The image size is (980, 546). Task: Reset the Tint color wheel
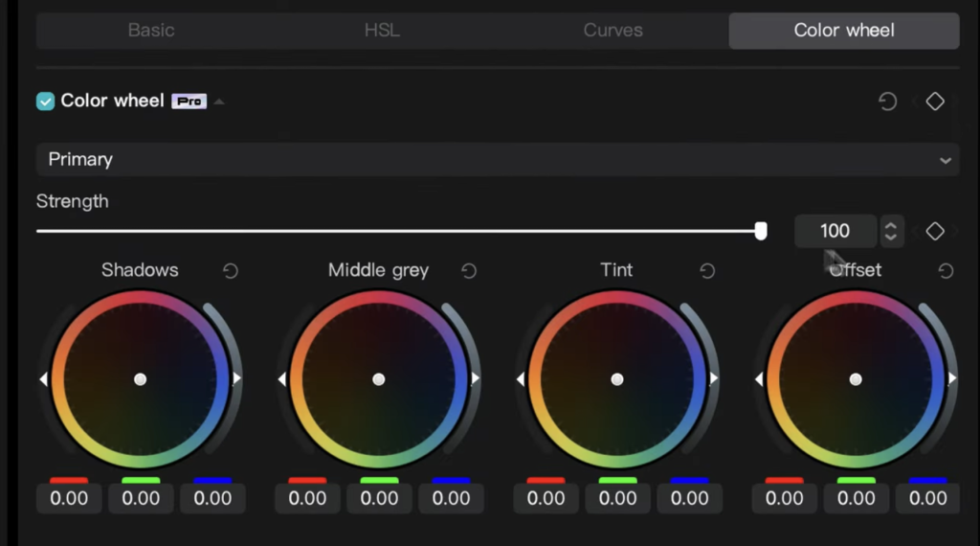pos(707,271)
